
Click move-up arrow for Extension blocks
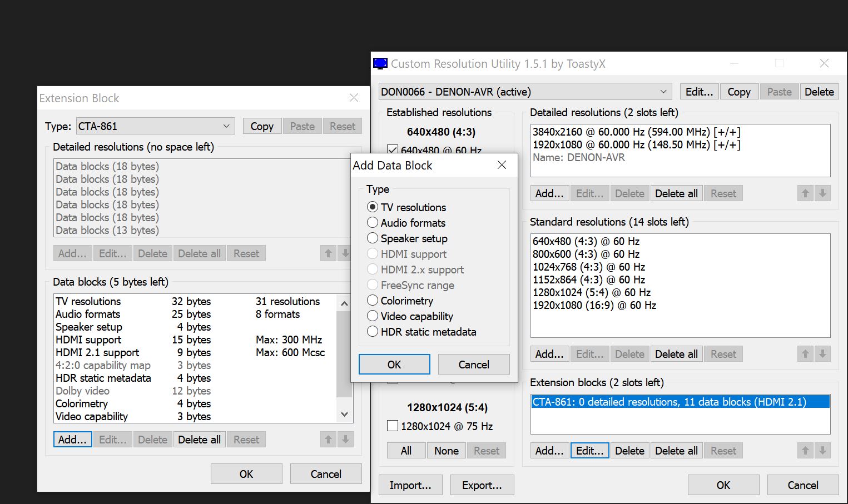coord(805,451)
